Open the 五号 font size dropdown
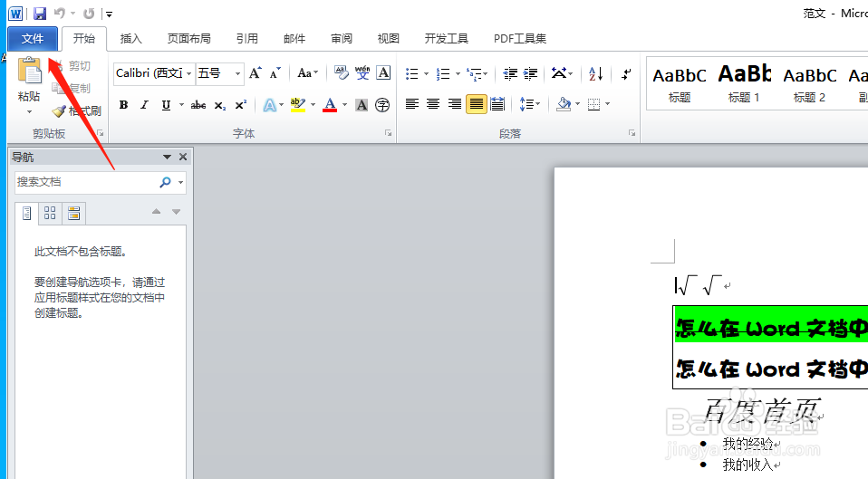This screenshot has width=868, height=479. (237, 73)
